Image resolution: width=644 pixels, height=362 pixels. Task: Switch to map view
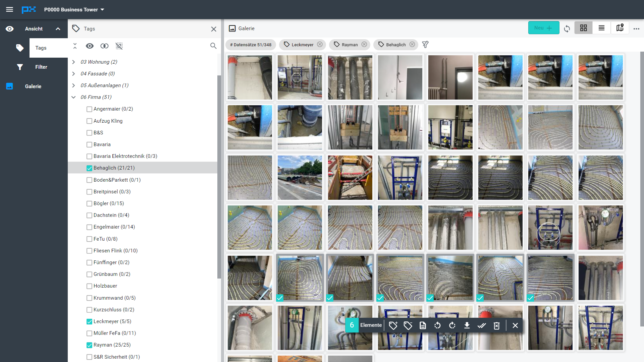(x=620, y=28)
